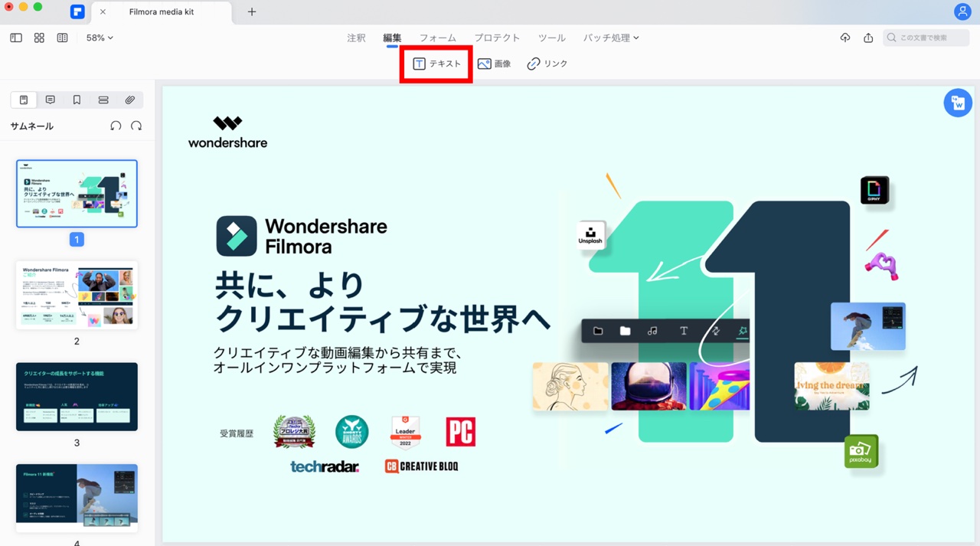Rotate thumbnails counterclockwise
This screenshot has height=546, width=980.
click(116, 126)
